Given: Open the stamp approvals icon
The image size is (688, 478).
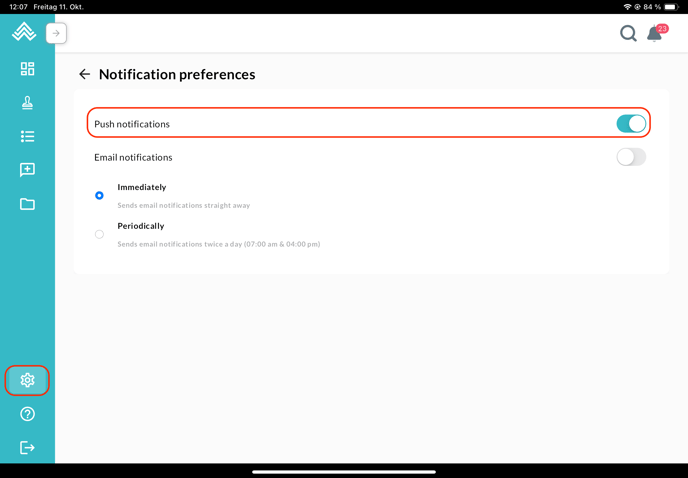Looking at the screenshot, I should [27, 102].
